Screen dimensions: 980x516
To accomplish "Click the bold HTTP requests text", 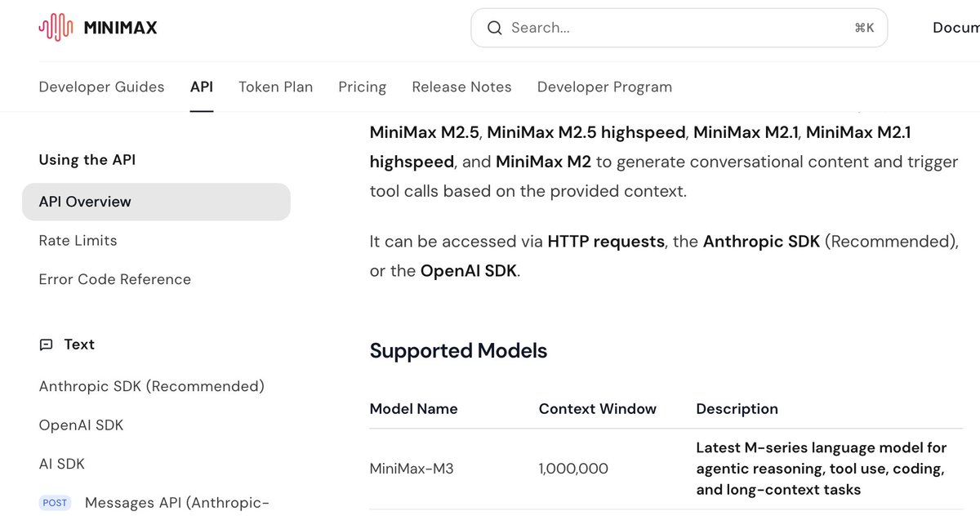I will coord(606,242).
